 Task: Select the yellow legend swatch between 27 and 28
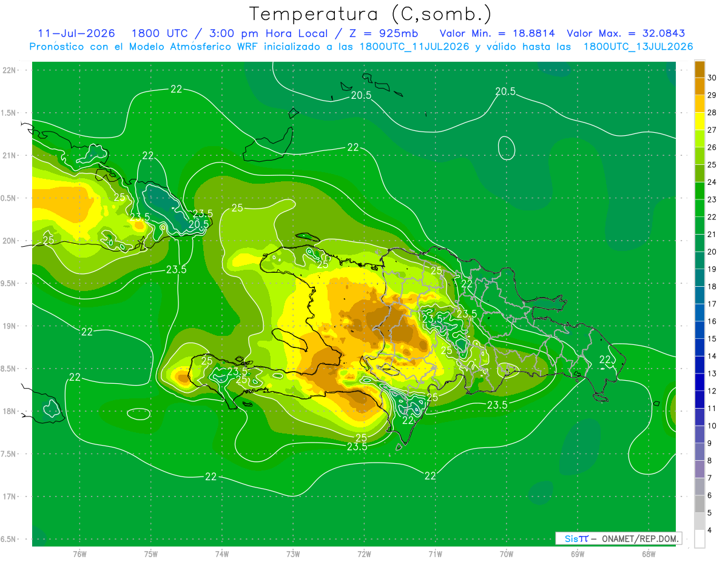click(x=699, y=121)
